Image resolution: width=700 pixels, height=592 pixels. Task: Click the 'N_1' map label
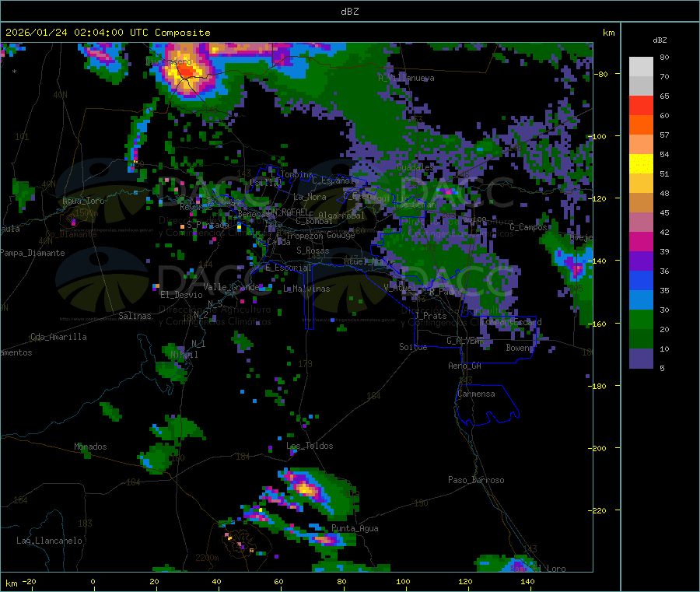(x=198, y=343)
